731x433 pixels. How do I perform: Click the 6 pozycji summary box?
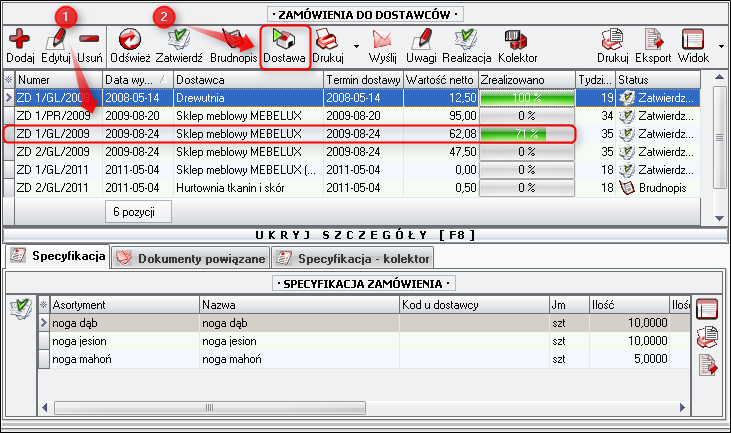[x=138, y=212]
